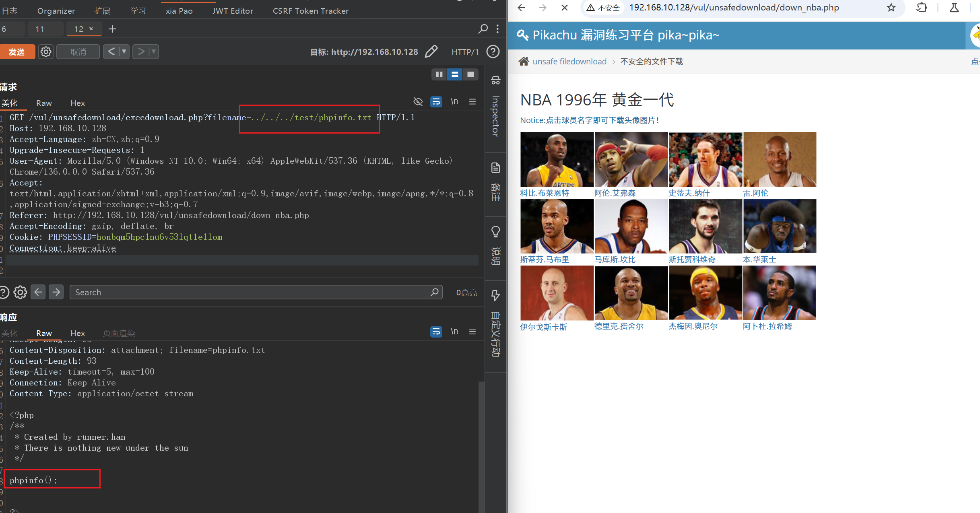Expand the next-request history dropdown arrow
The height and width of the screenshot is (513, 980).
(x=153, y=52)
